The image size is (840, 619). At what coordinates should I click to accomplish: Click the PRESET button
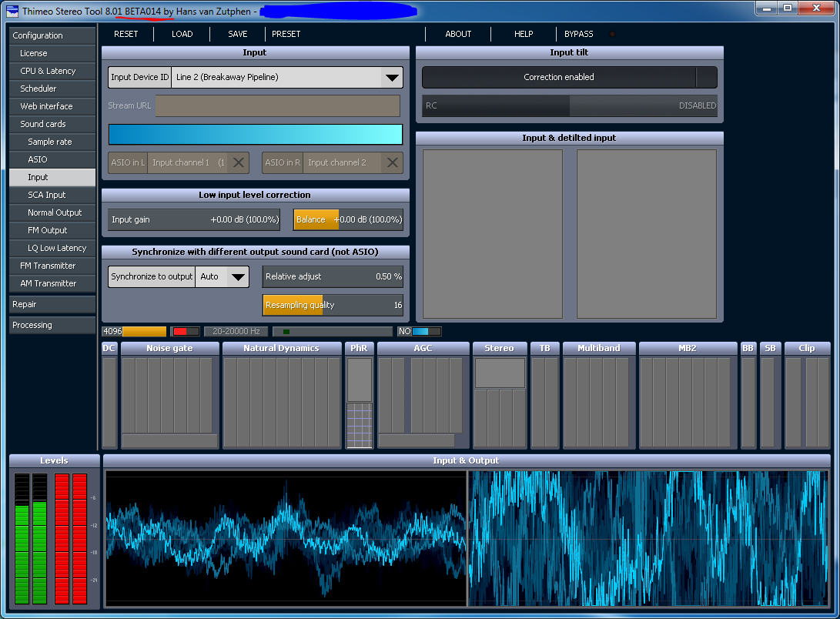click(x=286, y=34)
